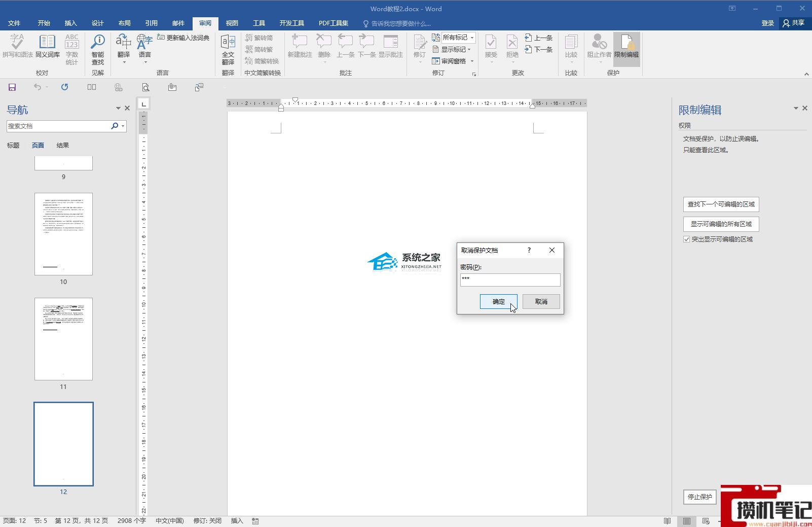This screenshot has height=527, width=812.
Task: Close the Navigation pane
Action: [127, 108]
